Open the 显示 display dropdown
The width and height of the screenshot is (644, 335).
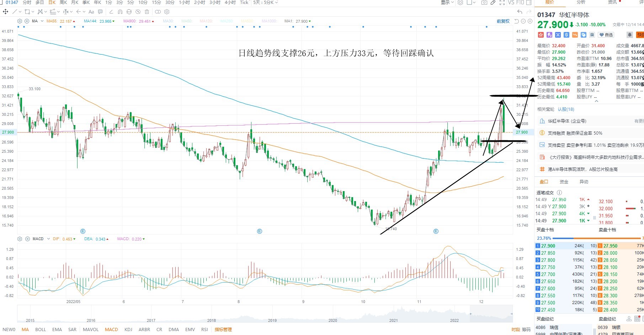click(447, 2)
